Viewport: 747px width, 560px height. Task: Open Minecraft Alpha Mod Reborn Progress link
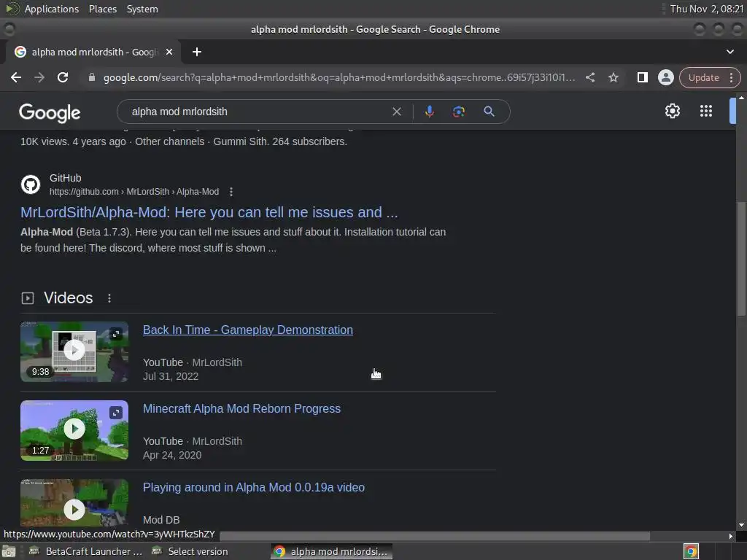pos(241,408)
